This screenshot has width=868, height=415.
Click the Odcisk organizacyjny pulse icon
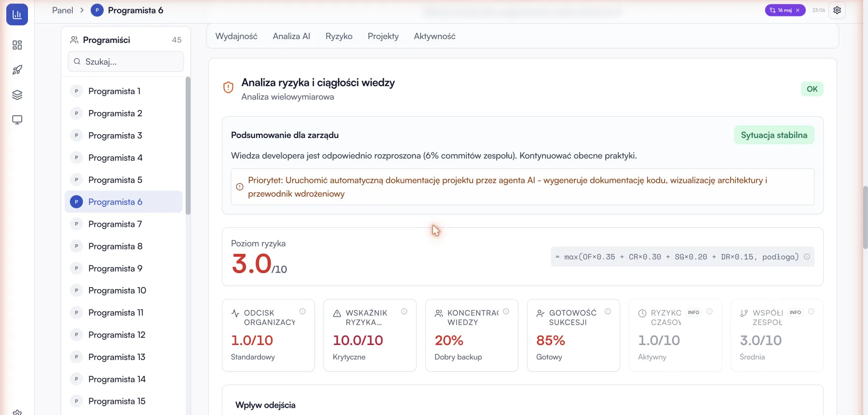pyautogui.click(x=235, y=313)
